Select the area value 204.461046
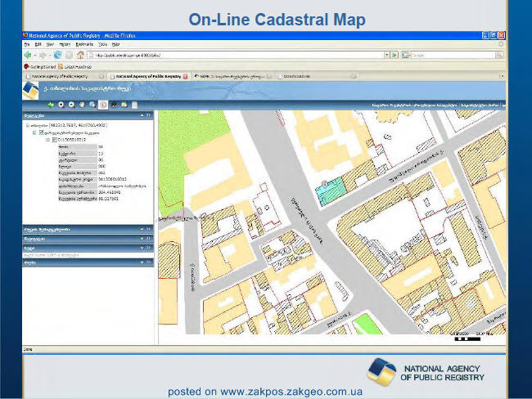Viewport: 532px width, 399px height. [109, 192]
